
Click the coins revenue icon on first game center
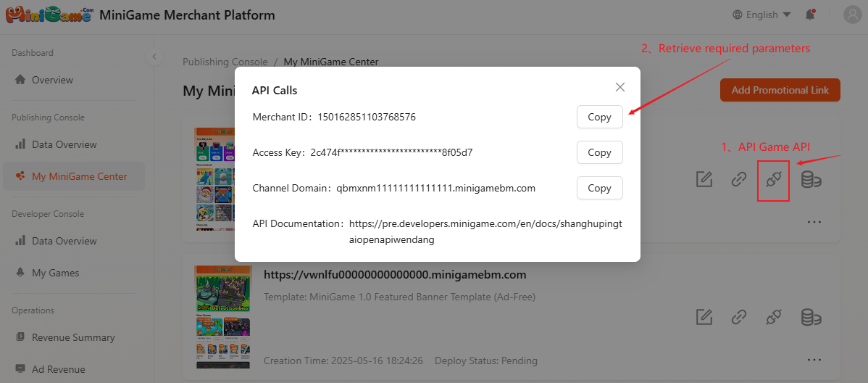[x=811, y=179]
